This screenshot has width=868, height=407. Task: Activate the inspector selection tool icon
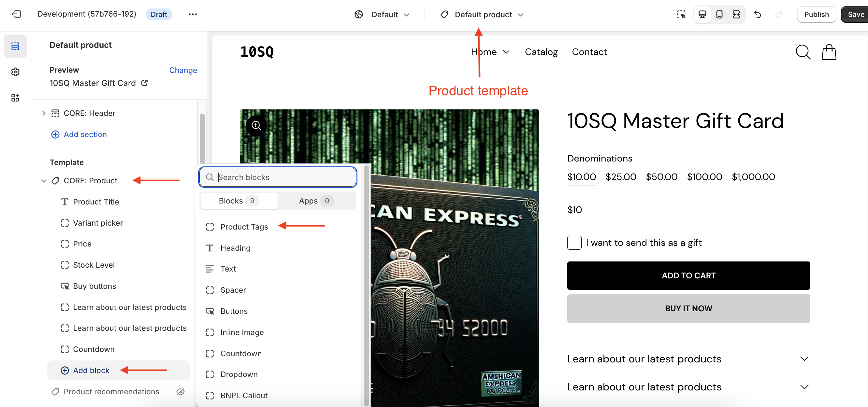(681, 14)
